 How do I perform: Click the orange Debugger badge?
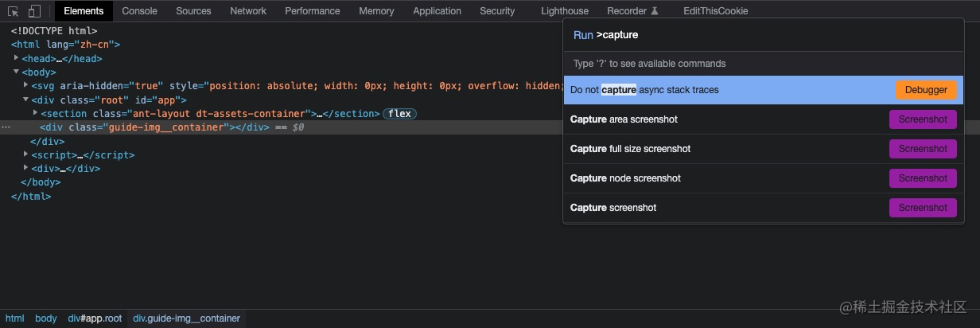(926, 90)
